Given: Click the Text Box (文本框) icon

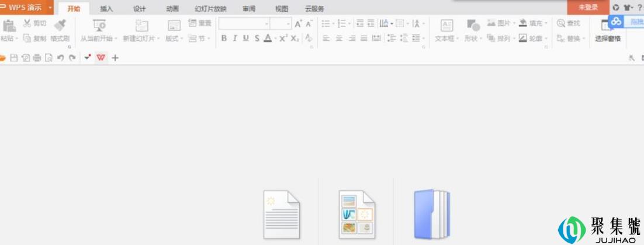Looking at the screenshot, I should [x=446, y=25].
